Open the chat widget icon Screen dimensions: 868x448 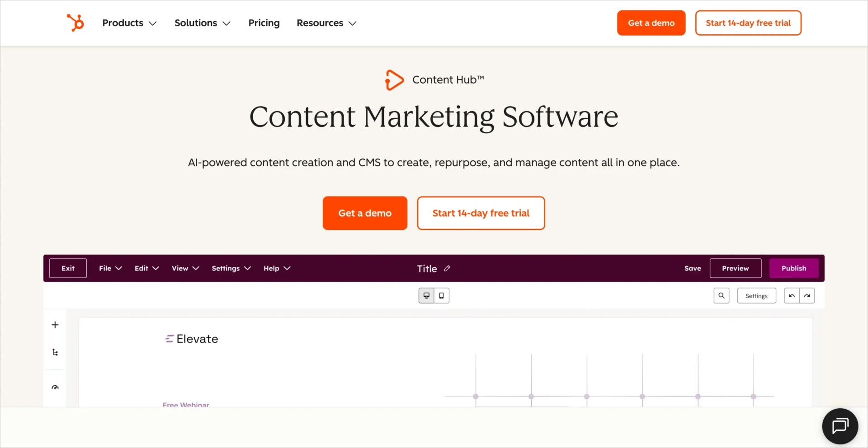coord(840,426)
